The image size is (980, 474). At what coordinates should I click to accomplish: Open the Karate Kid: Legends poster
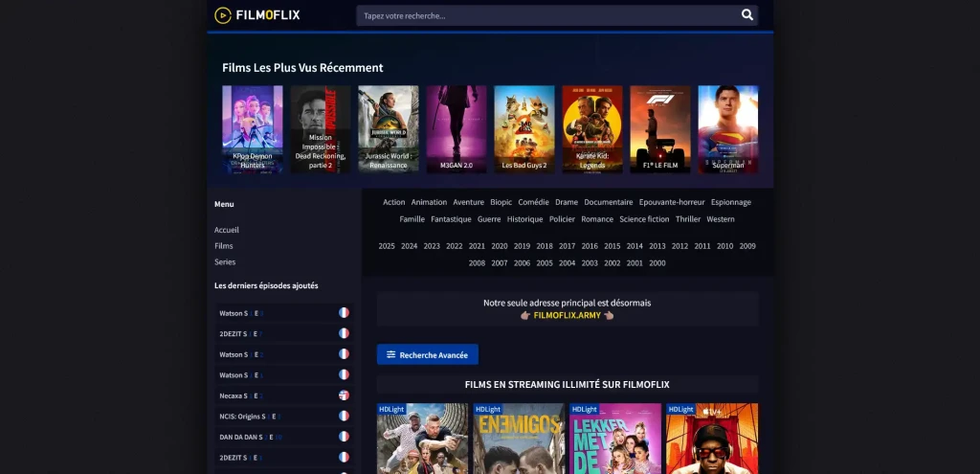pyautogui.click(x=592, y=129)
